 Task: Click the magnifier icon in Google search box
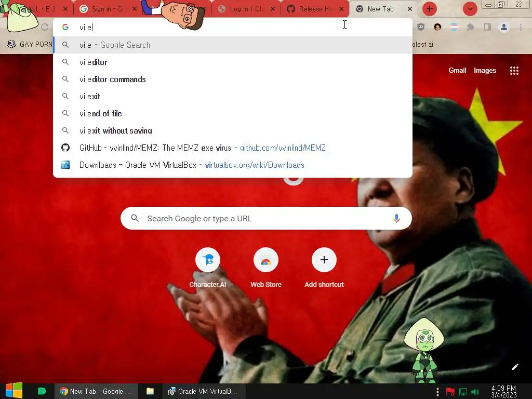[x=135, y=218]
